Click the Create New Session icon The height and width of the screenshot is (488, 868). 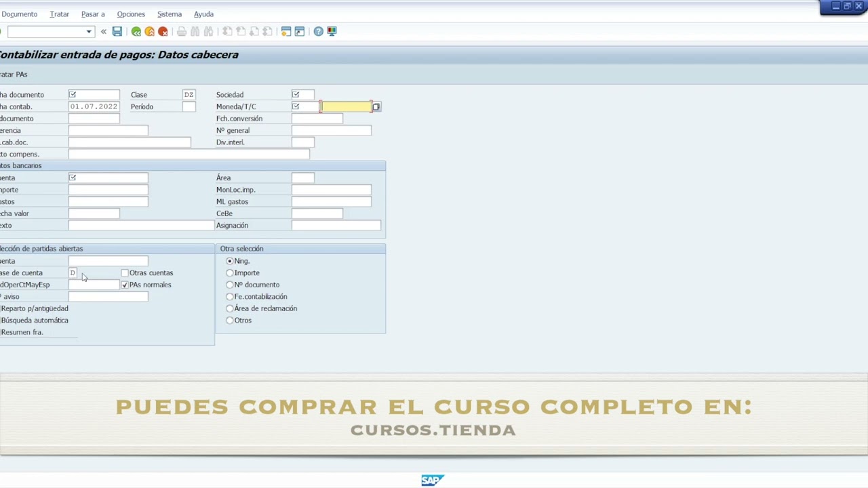(x=286, y=32)
